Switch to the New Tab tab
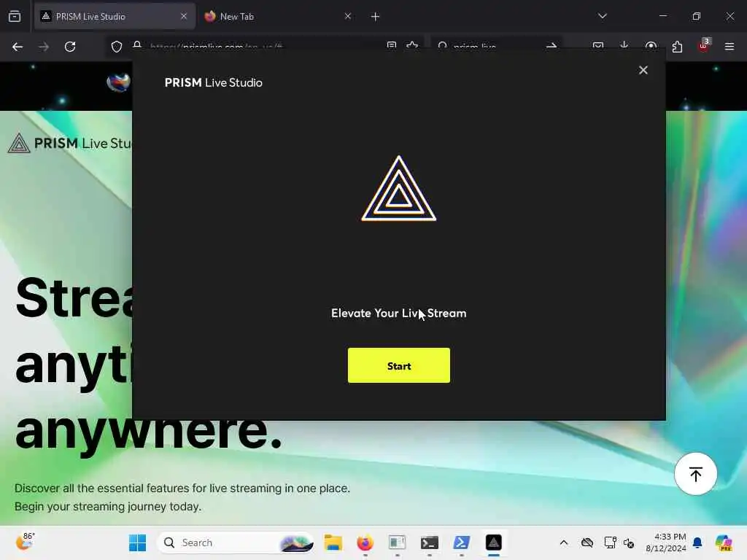Image resolution: width=747 pixels, height=560 pixels. (x=276, y=17)
